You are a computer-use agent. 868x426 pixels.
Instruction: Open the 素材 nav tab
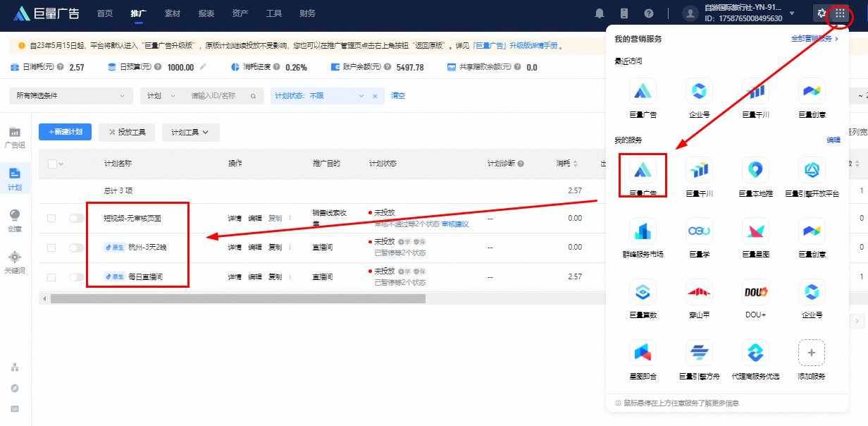pyautogui.click(x=172, y=13)
